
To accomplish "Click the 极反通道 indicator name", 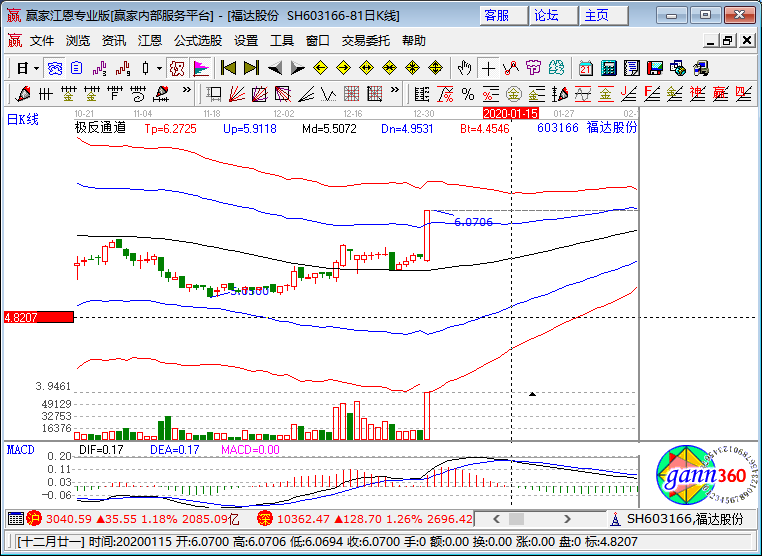I will 100,128.
